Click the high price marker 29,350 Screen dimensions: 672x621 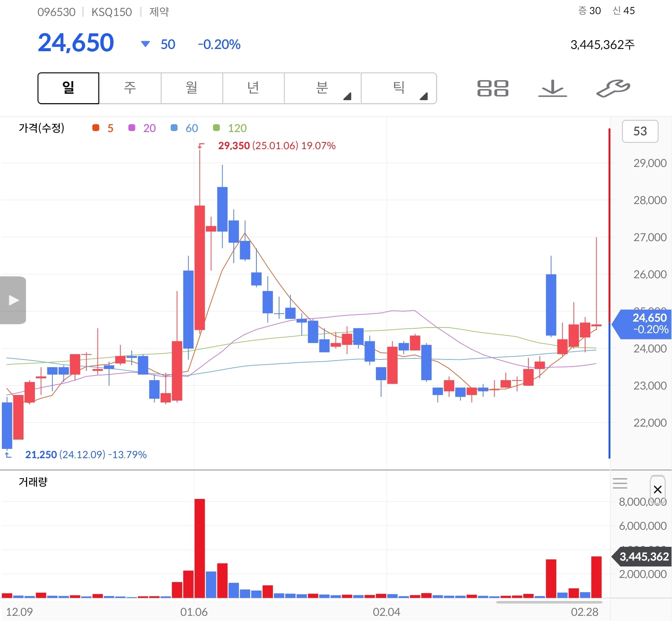pos(234,146)
